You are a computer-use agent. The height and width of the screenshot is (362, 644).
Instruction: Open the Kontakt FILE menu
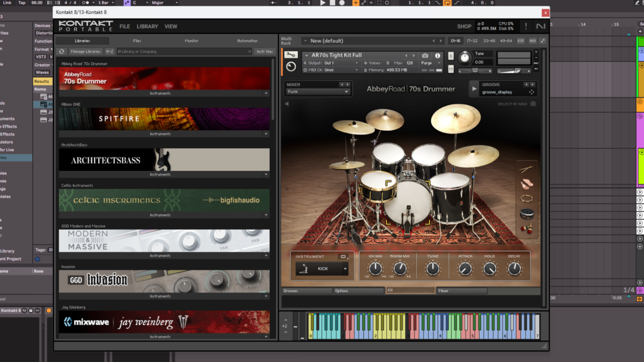[x=125, y=27]
